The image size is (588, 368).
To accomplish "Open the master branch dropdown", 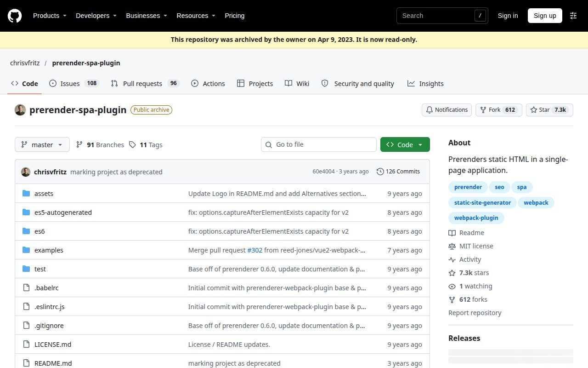I will pos(42,144).
